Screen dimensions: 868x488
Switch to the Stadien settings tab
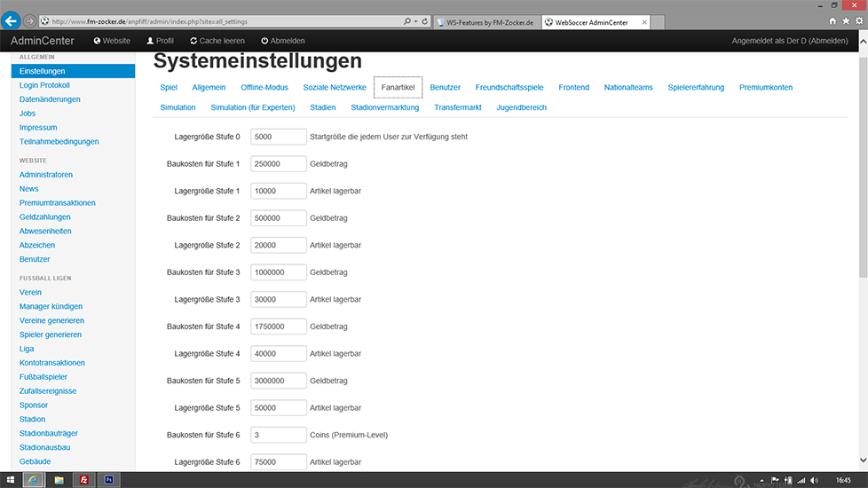point(322,107)
